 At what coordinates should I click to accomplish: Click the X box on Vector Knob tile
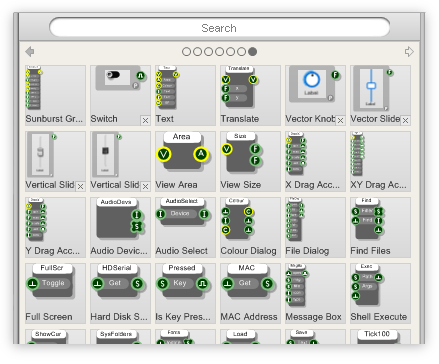340,120
